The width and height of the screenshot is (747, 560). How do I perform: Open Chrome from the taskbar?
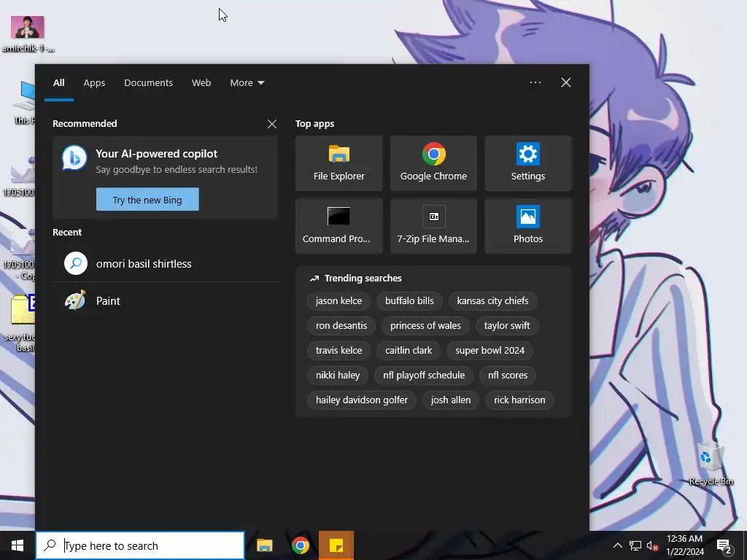[x=300, y=545]
